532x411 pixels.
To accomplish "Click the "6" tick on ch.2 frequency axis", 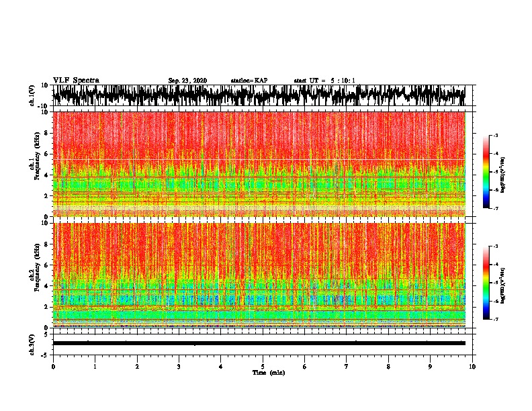I will pos(46,265).
